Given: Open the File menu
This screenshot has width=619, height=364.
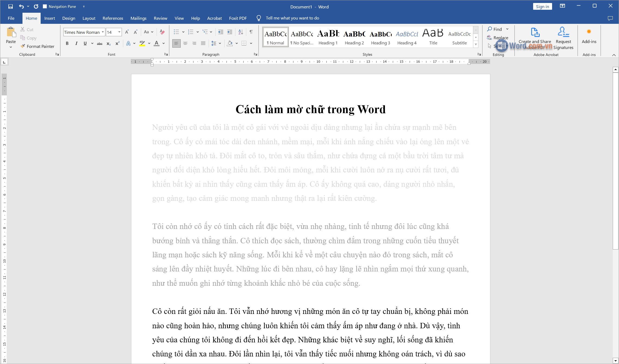Looking at the screenshot, I should point(11,18).
